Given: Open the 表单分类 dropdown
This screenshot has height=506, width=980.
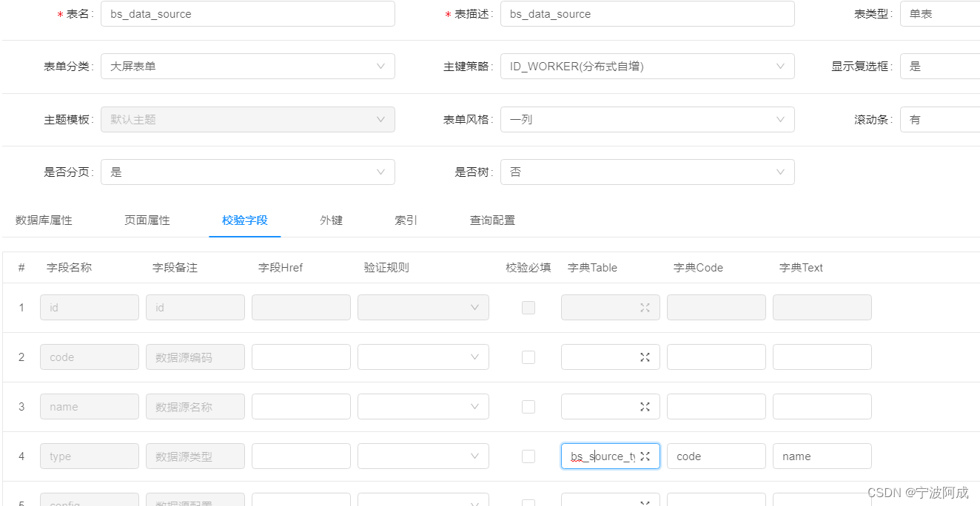Looking at the screenshot, I should coord(247,67).
